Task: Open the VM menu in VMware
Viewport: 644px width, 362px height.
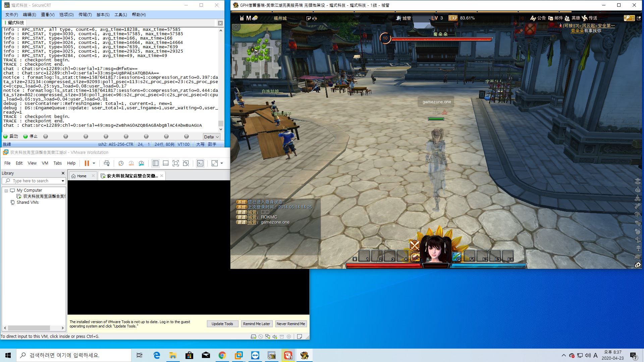Action: (45, 163)
